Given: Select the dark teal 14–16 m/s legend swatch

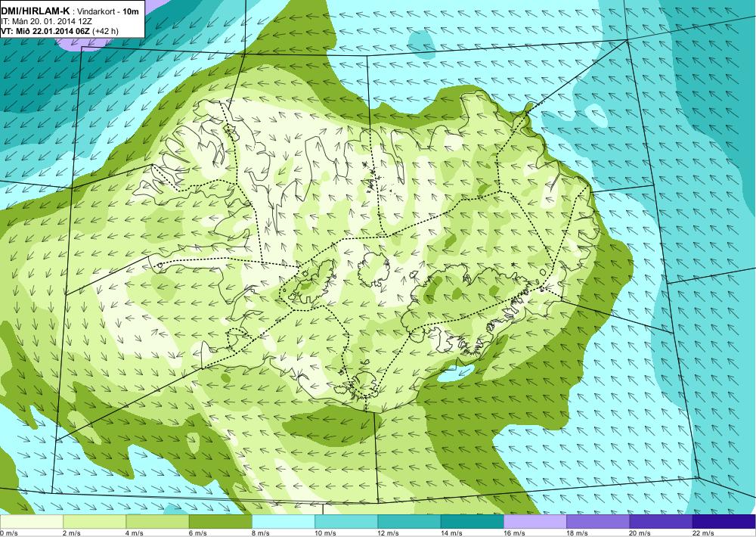Looking at the screenshot, I should (472, 522).
